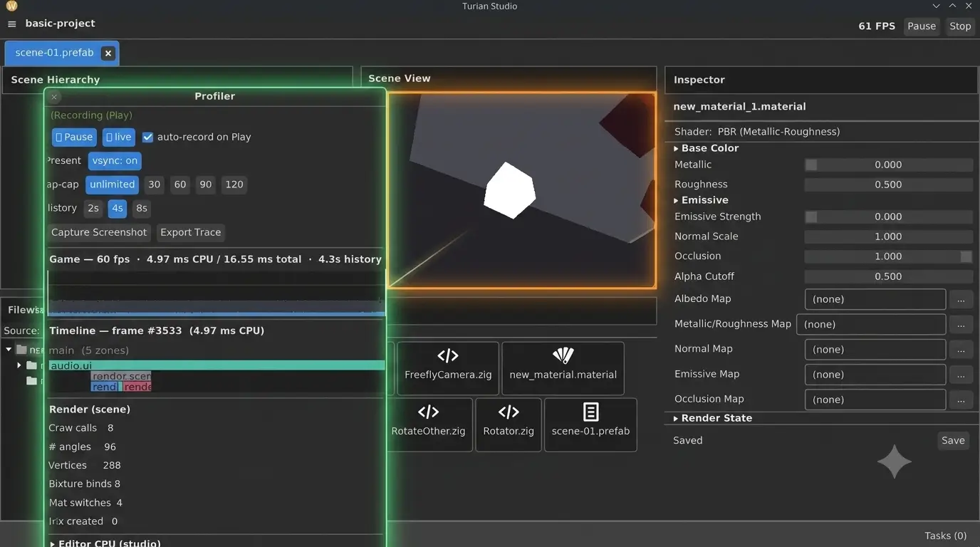
Task: Switch to scene-01.prefab tab
Action: tap(54, 53)
